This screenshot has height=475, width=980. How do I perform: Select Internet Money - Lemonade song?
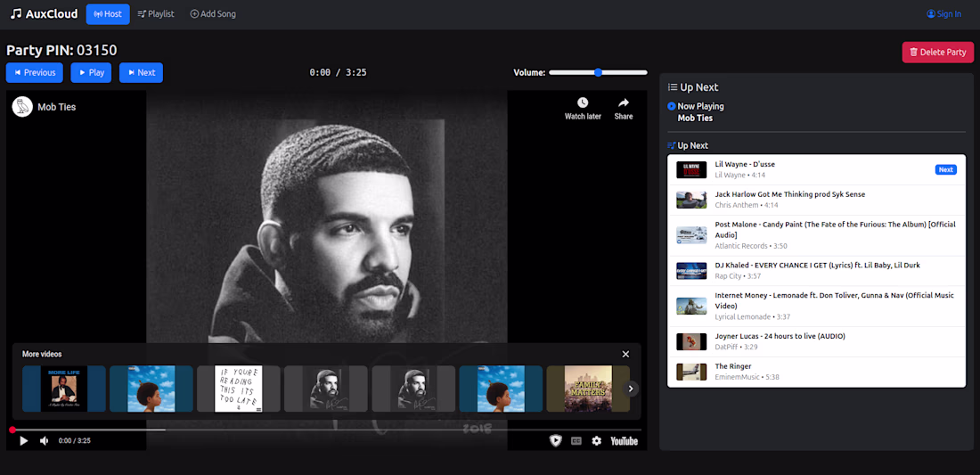[816, 307]
